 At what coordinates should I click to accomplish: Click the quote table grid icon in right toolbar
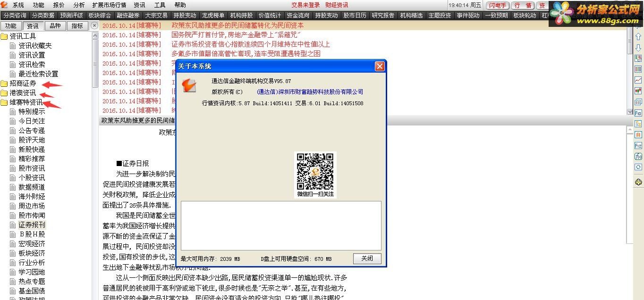pos(638,69)
